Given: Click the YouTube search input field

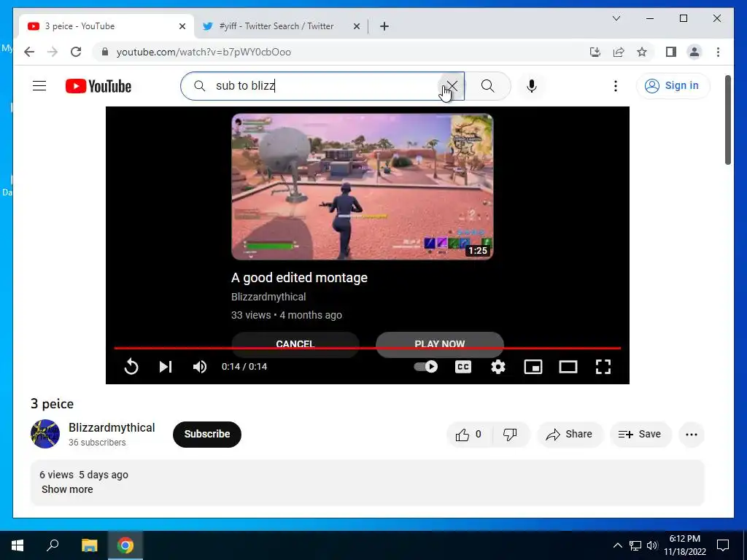Looking at the screenshot, I should coord(324,86).
